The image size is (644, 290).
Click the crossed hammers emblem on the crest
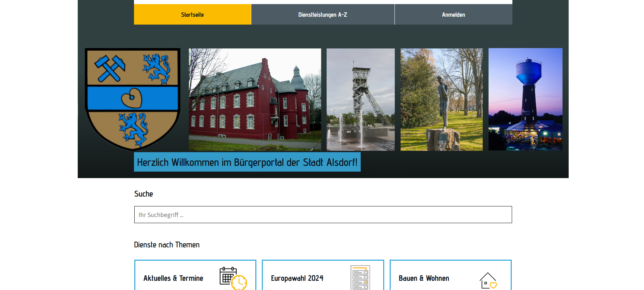click(x=110, y=68)
